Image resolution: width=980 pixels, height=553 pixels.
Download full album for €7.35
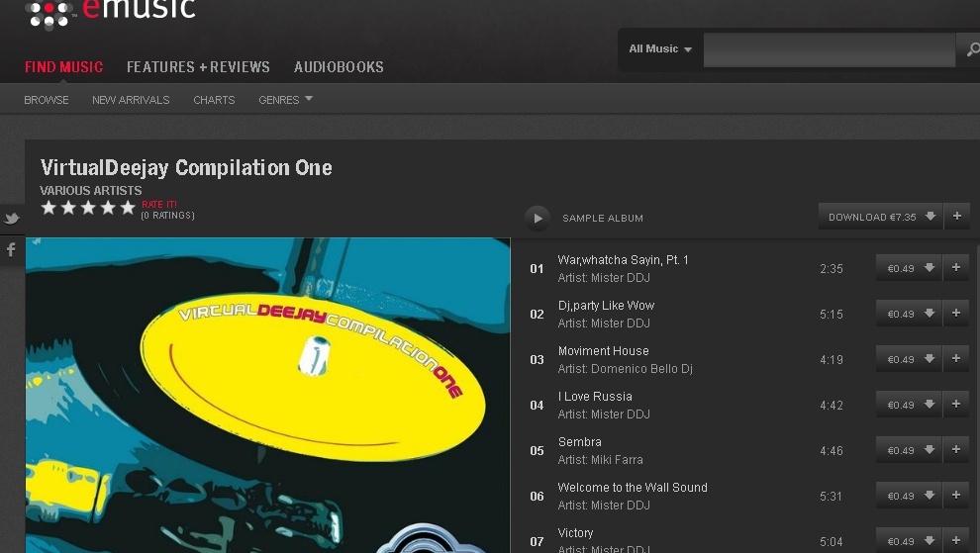click(x=881, y=217)
